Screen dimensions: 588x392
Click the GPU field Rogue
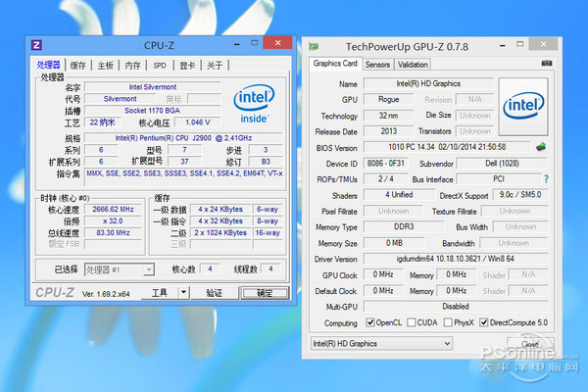pyautogui.click(x=388, y=99)
